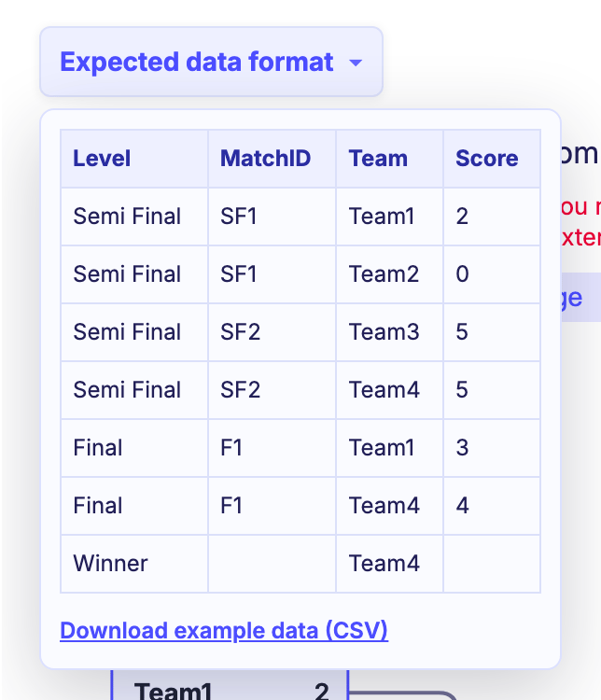Select the Team column header

point(389,159)
